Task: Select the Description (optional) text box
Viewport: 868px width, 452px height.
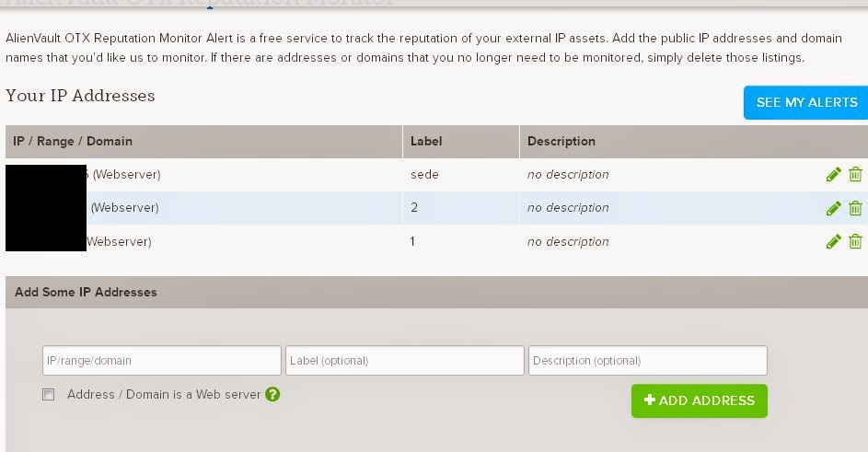Action: [647, 361]
